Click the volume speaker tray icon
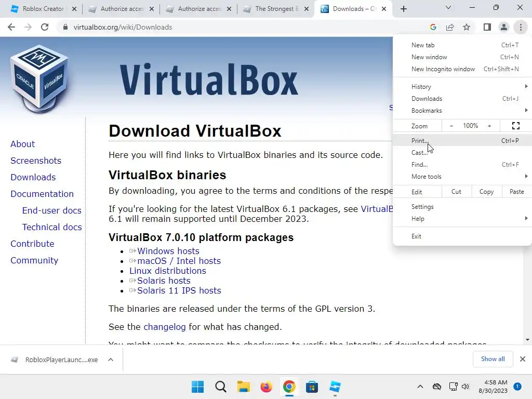 click(x=465, y=387)
